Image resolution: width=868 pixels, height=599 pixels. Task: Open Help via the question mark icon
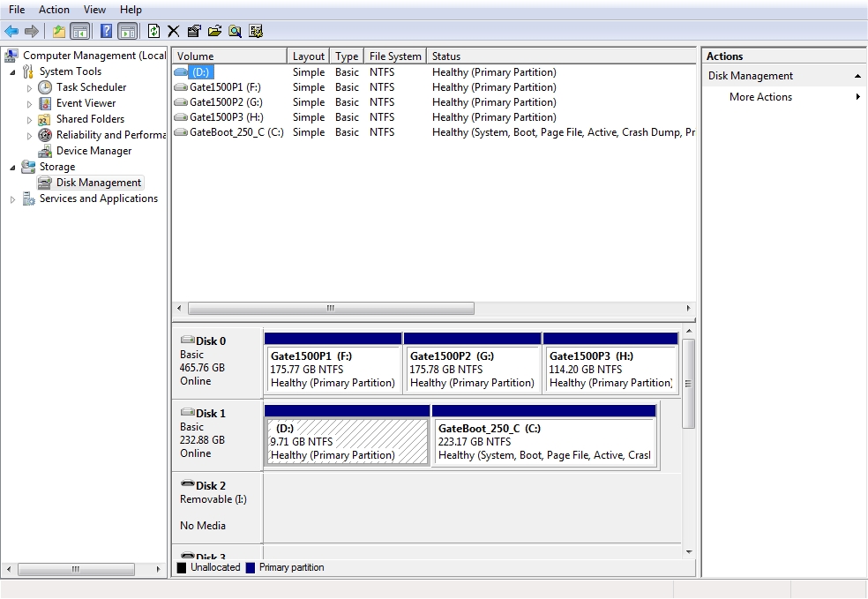point(106,31)
